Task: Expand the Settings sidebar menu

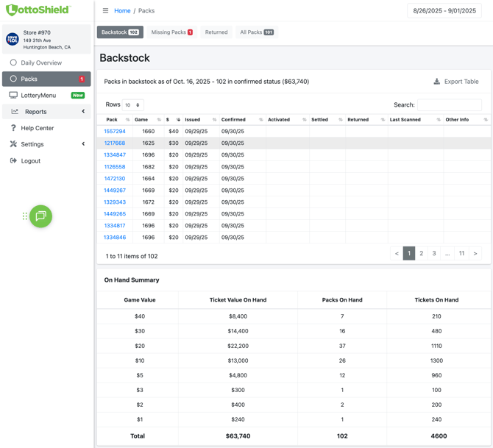Action: pyautogui.click(x=46, y=144)
